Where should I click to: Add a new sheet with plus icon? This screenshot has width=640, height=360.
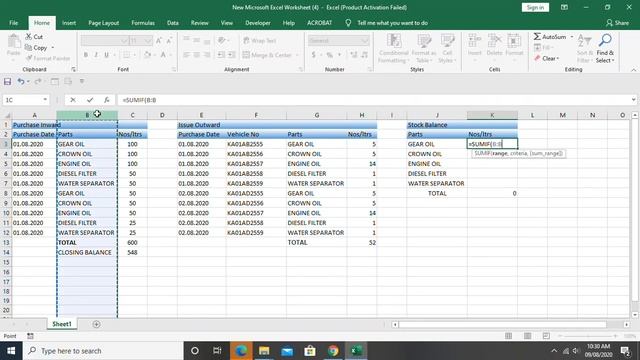[x=96, y=324]
